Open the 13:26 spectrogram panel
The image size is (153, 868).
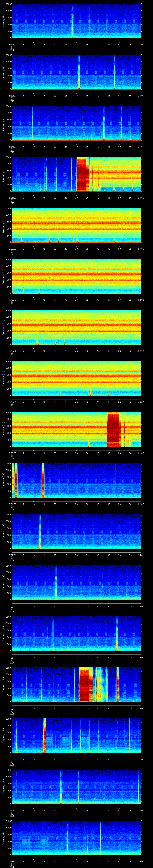point(76,225)
